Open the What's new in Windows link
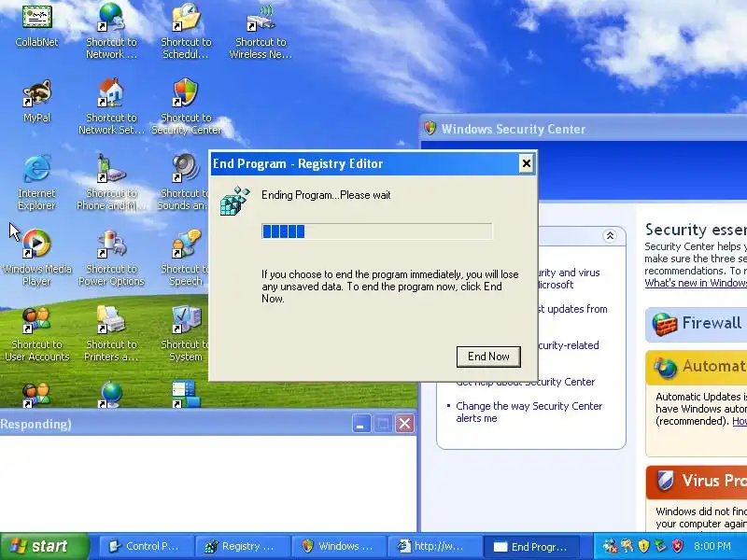 pyautogui.click(x=696, y=283)
